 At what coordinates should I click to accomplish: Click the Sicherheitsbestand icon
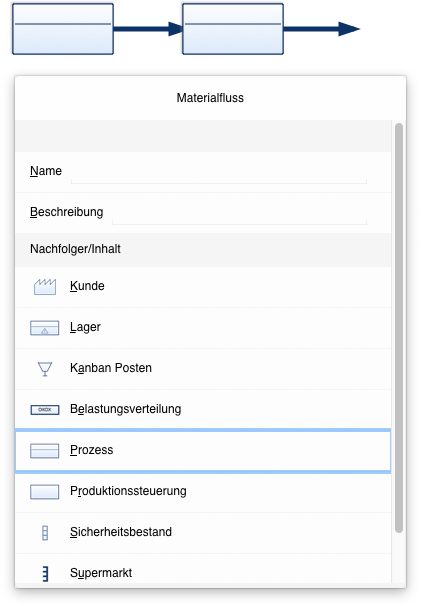45,533
